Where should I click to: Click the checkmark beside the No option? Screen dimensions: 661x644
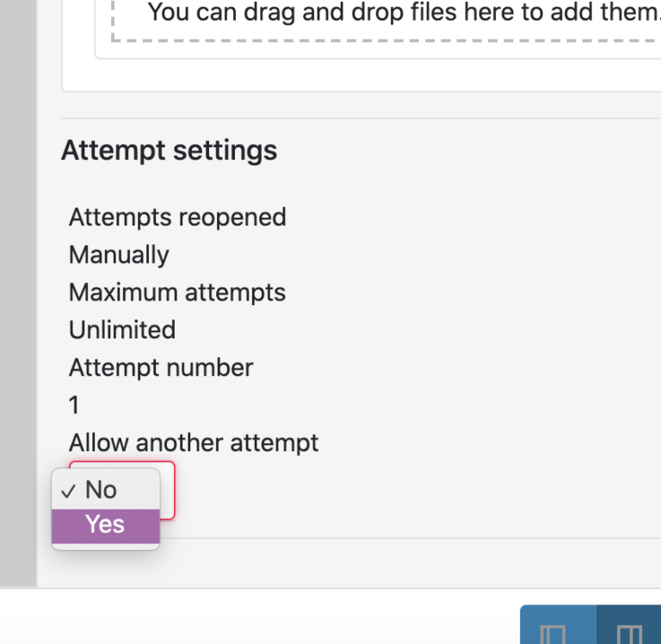point(68,491)
